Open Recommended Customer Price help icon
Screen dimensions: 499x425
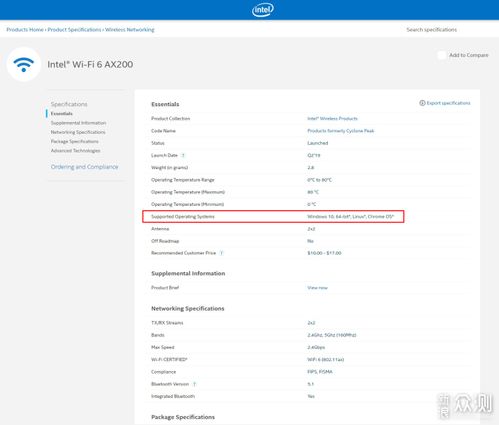pos(222,253)
